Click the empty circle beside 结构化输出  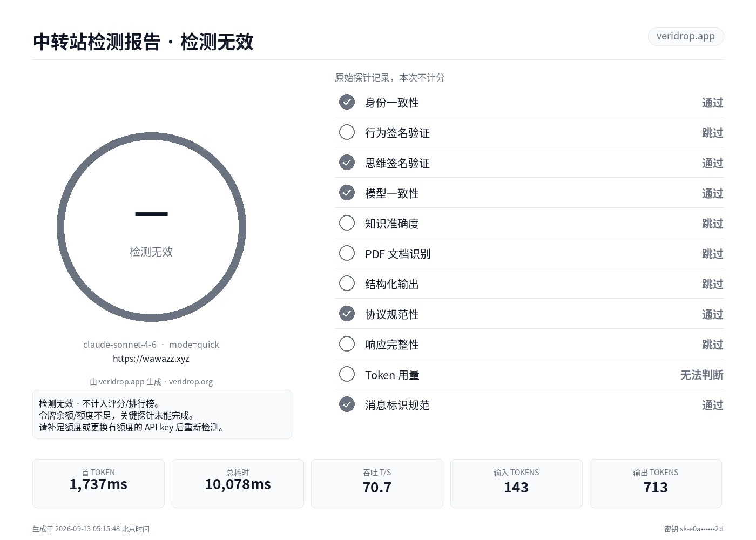[347, 283]
